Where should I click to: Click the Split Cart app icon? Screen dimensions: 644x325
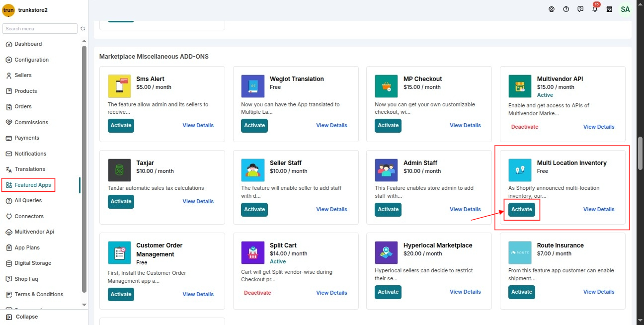pyautogui.click(x=253, y=253)
